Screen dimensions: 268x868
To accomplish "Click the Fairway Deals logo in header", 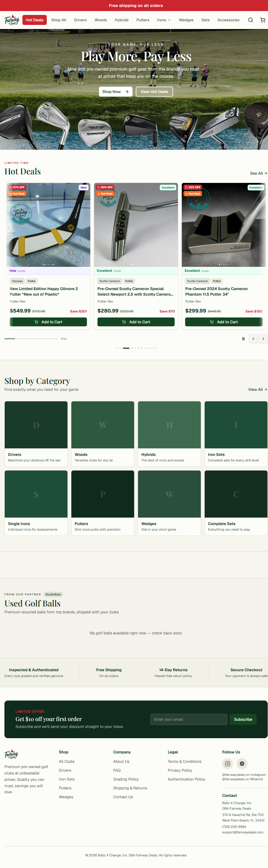I will [x=12, y=20].
